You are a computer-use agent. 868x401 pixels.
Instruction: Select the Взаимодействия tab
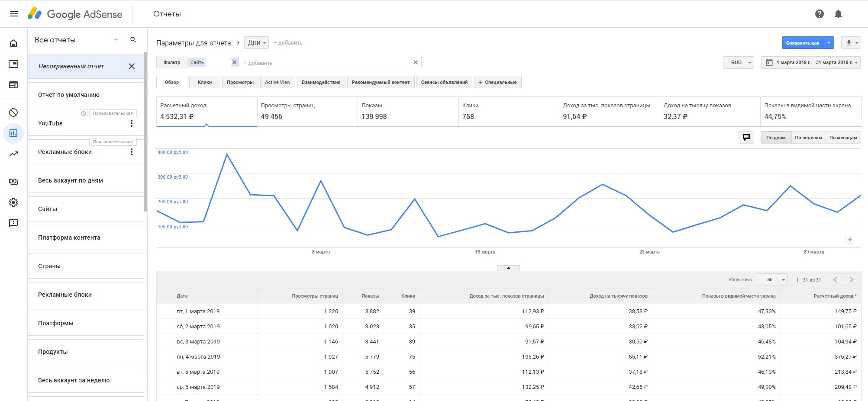321,82
